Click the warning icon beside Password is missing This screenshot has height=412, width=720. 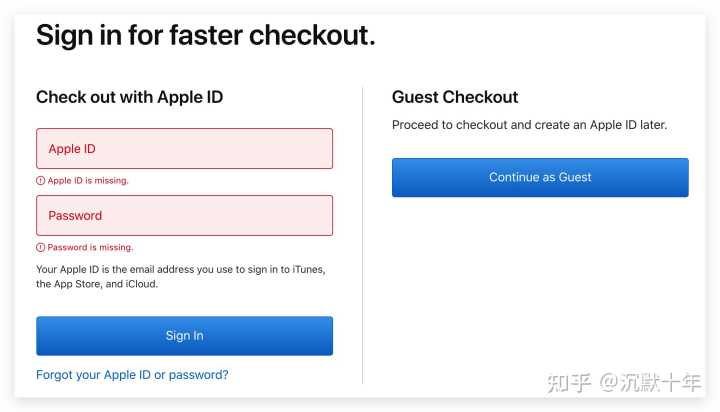point(40,248)
